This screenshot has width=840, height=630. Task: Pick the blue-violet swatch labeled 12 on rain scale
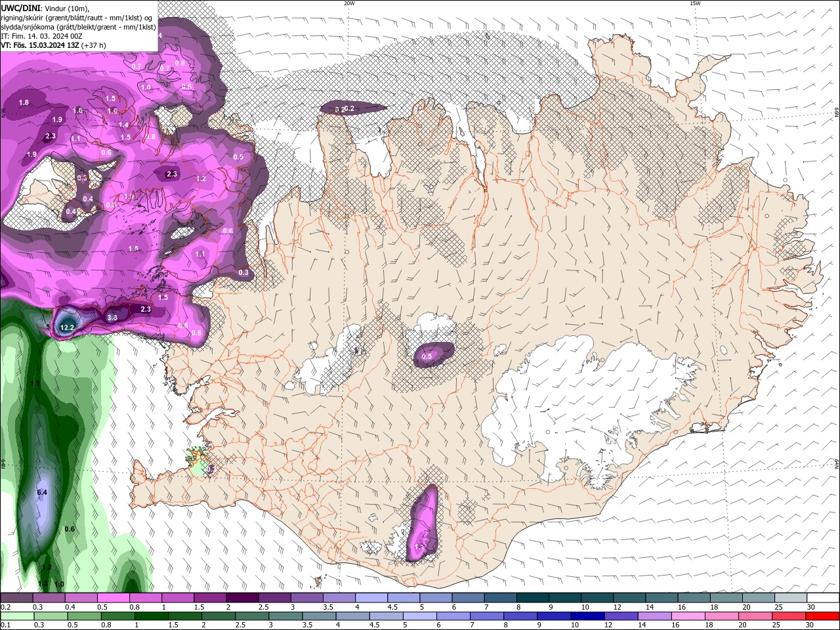620,616
